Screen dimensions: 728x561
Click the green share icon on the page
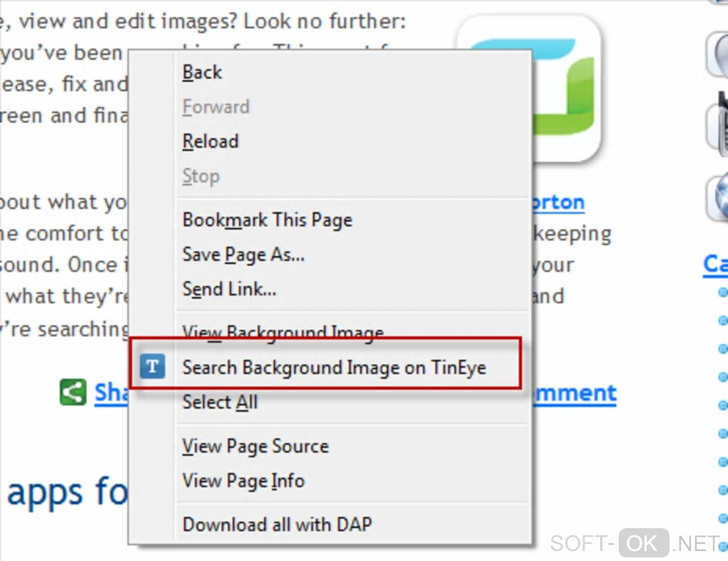[x=73, y=393]
